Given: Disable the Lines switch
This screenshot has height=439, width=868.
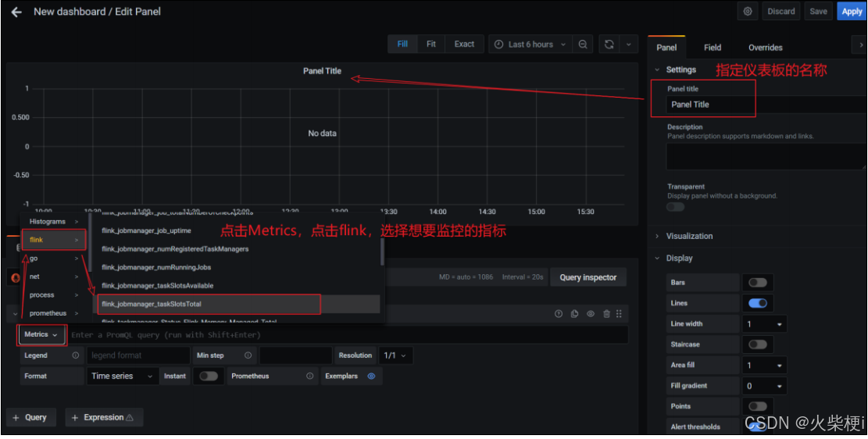Looking at the screenshot, I should [x=758, y=303].
